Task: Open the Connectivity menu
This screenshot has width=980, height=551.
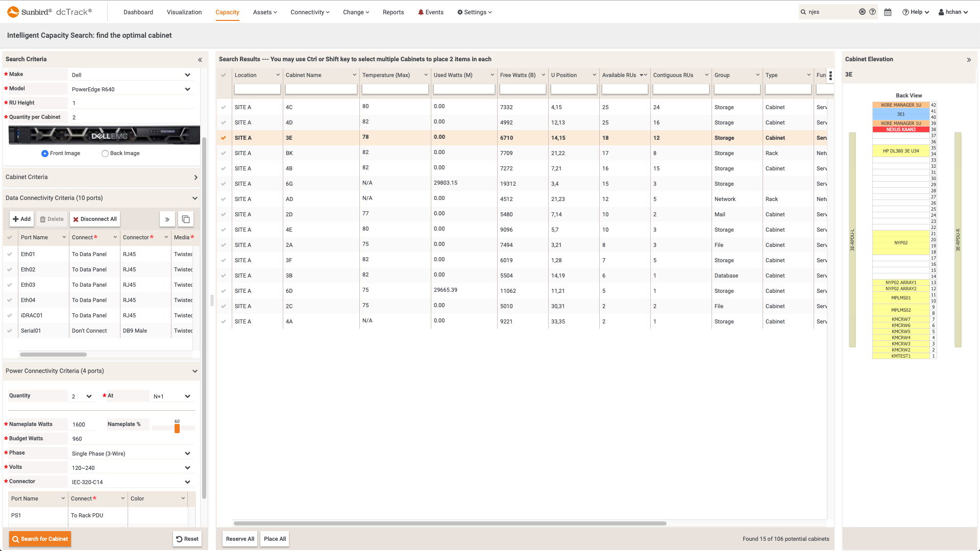Action: click(309, 12)
